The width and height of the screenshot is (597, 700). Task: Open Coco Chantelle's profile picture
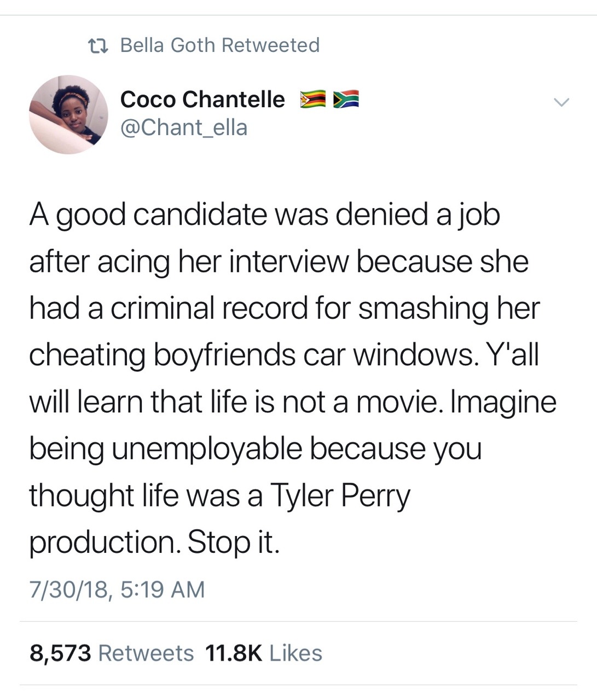68,114
